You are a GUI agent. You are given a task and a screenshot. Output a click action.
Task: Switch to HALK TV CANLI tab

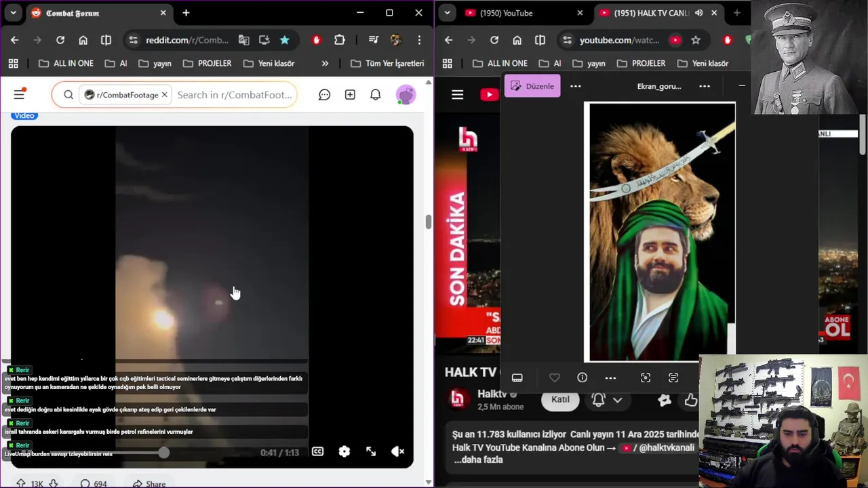pyautogui.click(x=651, y=13)
